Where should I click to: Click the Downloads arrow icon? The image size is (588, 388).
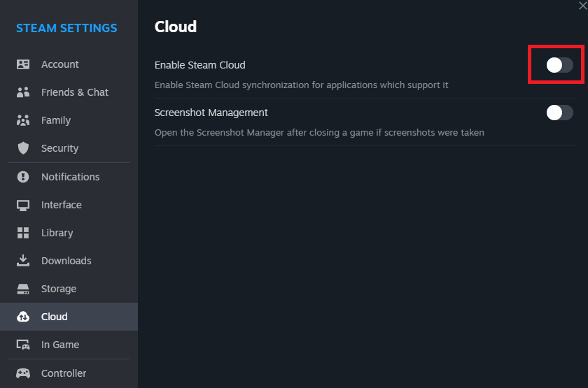coord(23,261)
